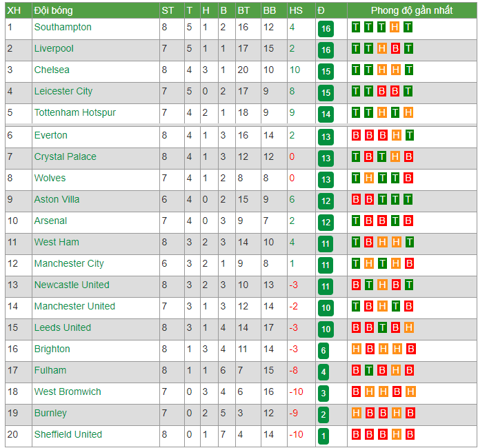Viewport: 478px width, 448px height.
Task: Open the Sheffield United team link
Action: [68, 434]
